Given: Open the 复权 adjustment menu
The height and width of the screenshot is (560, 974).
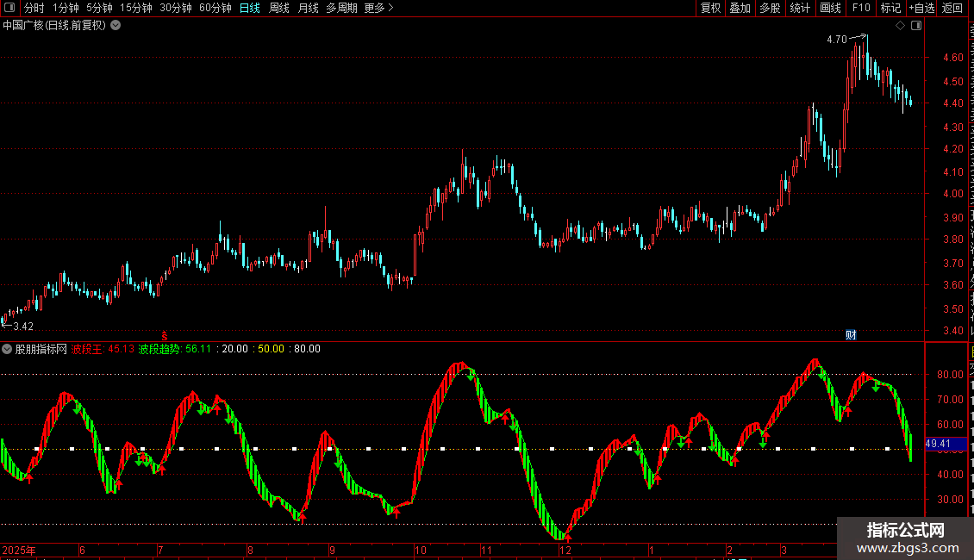Looking at the screenshot, I should tap(710, 8).
